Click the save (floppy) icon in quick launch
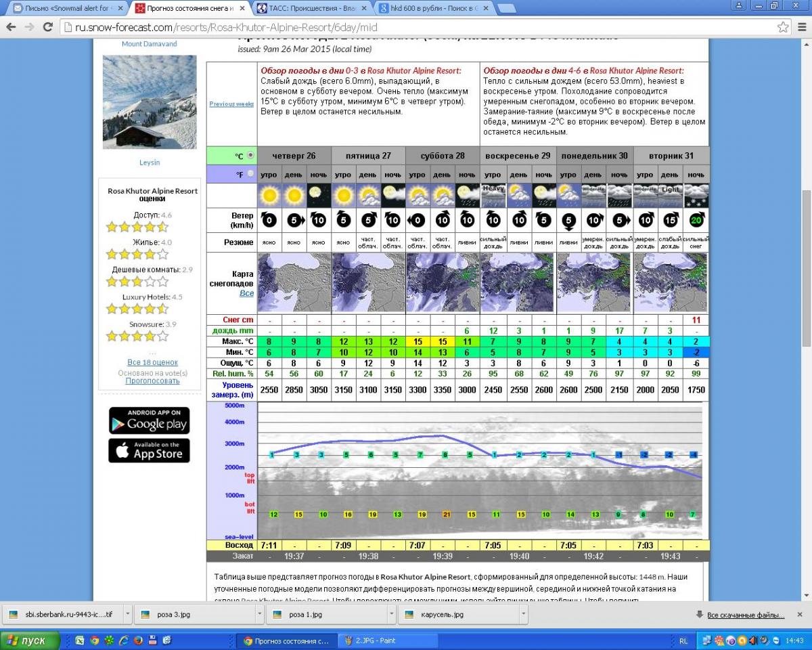The width and height of the screenshot is (812, 650). 153,640
